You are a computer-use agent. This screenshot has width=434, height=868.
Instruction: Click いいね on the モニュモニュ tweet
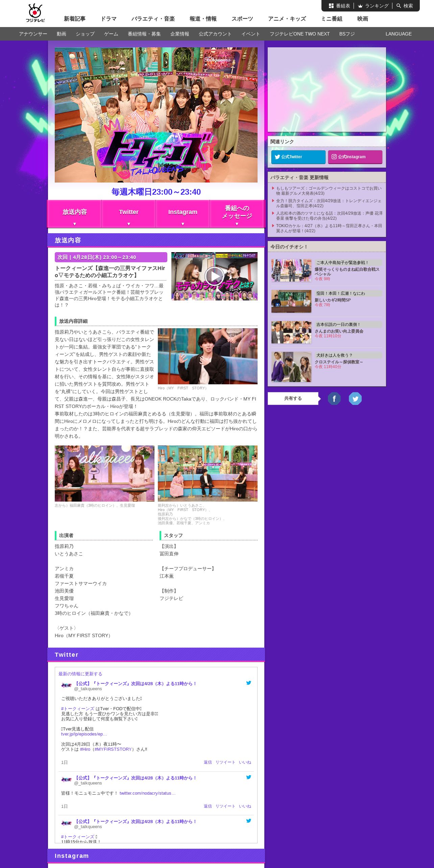[245, 806]
